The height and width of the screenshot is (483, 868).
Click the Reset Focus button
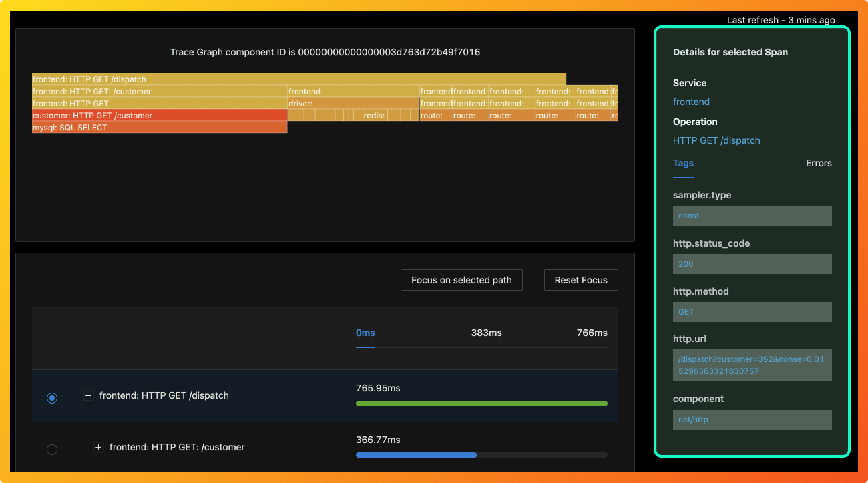[581, 280]
